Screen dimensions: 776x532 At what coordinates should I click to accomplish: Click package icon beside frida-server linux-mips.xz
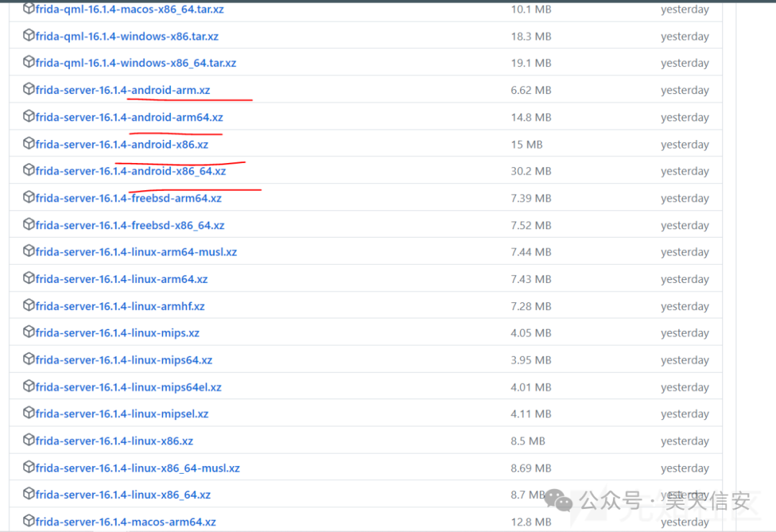coord(29,332)
